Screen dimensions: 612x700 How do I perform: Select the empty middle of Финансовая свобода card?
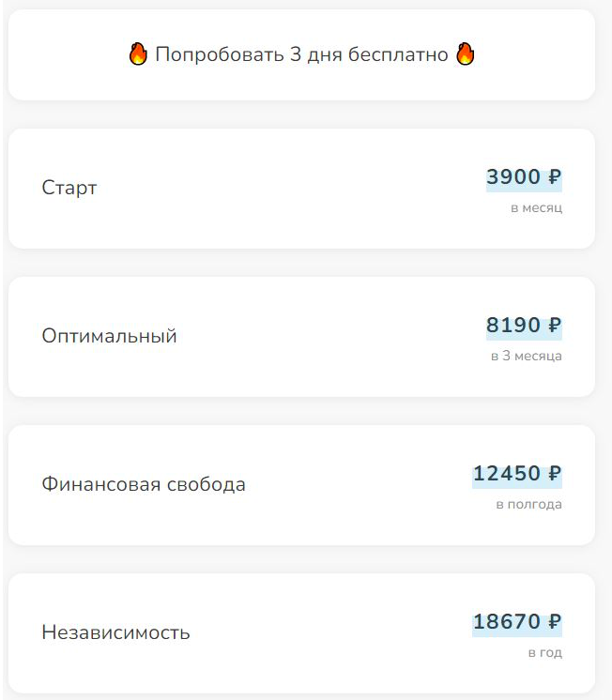click(x=357, y=485)
